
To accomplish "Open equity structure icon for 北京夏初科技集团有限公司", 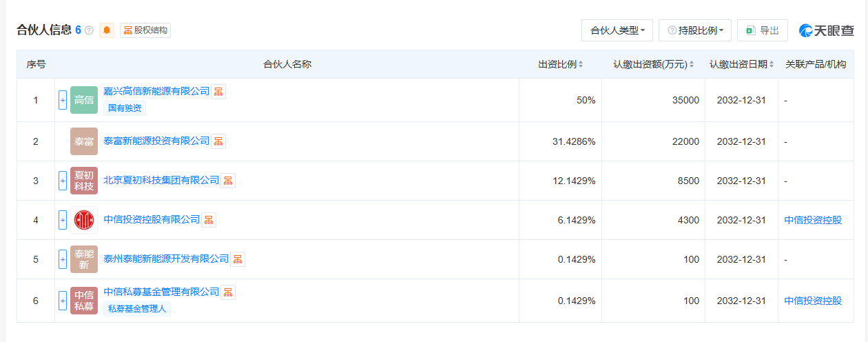I will click(228, 181).
